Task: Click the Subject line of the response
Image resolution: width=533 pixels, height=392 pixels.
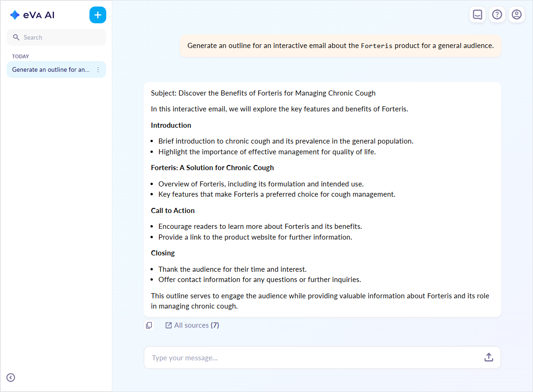Action: [x=263, y=93]
